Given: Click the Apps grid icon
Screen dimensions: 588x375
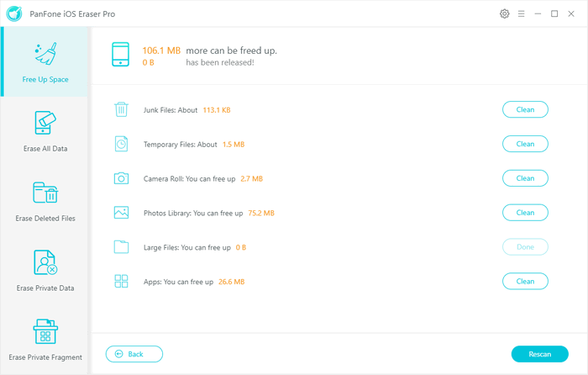Looking at the screenshot, I should [121, 281].
